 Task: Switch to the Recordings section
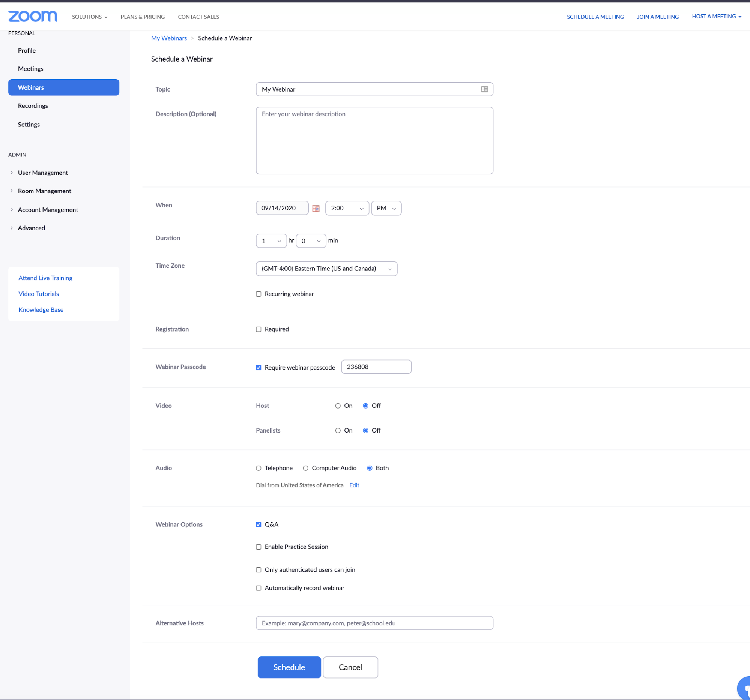33,106
